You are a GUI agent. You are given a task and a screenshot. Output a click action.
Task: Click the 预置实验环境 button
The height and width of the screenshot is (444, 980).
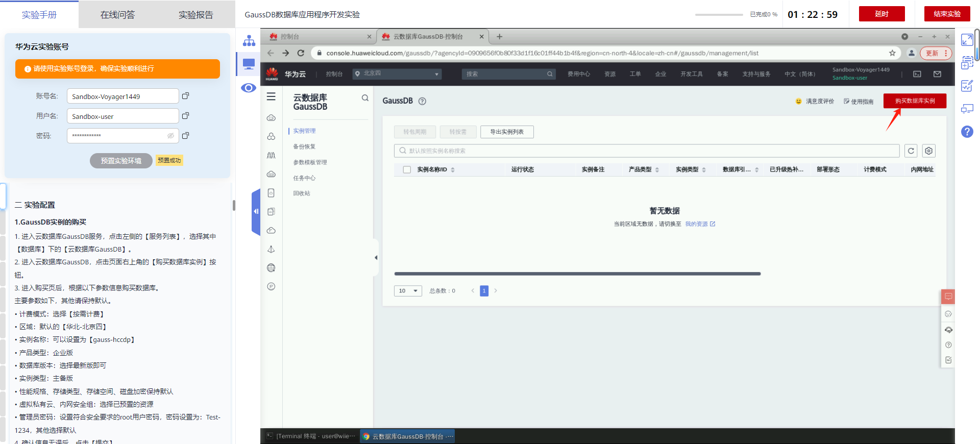tap(121, 161)
